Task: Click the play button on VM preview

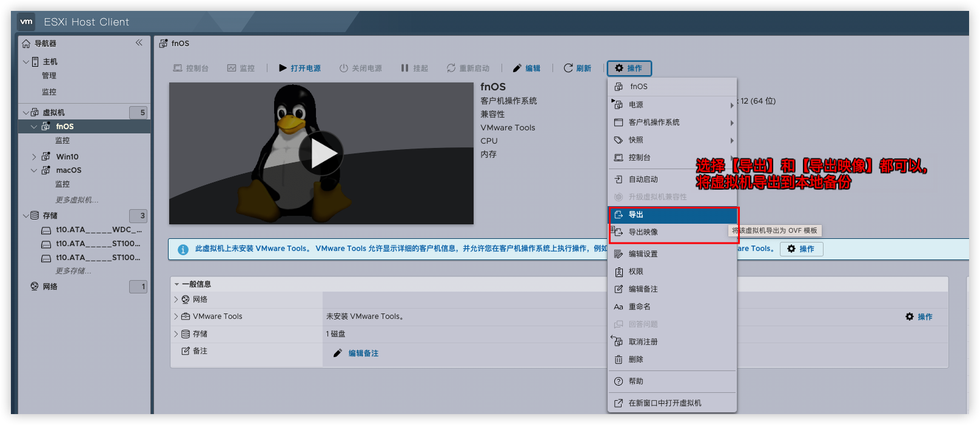Action: (321, 153)
